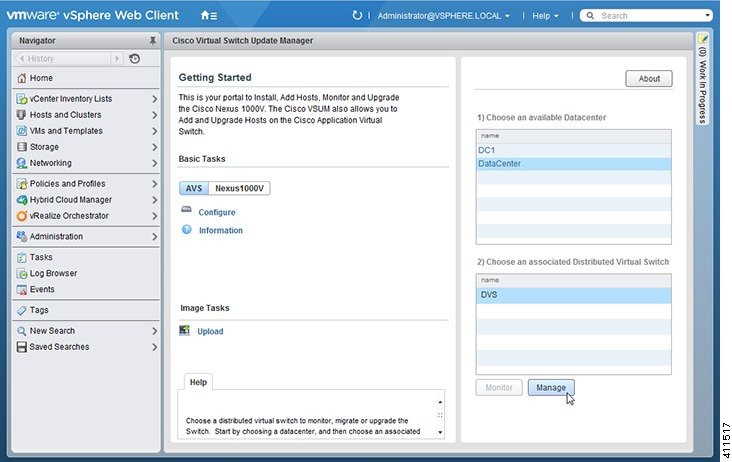Pin the Navigator panel

152,41
